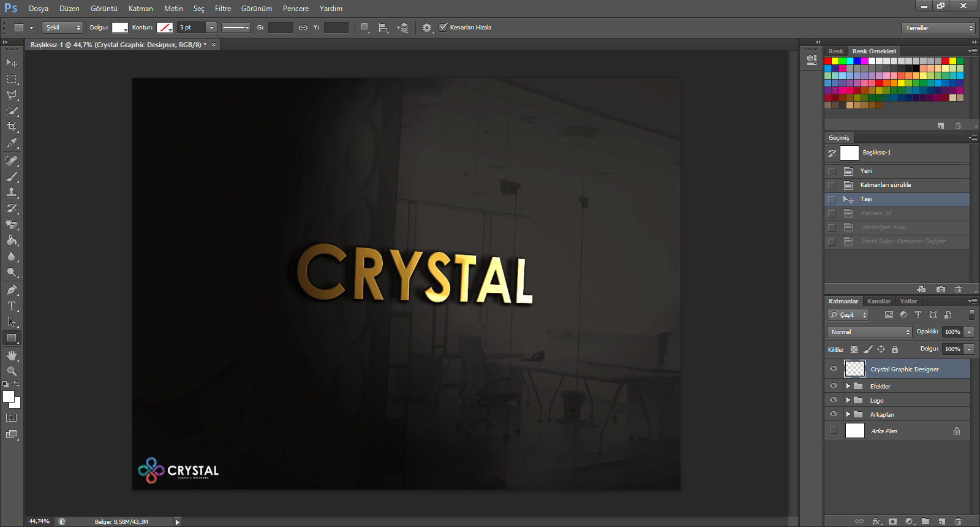This screenshot has width=980, height=527.
Task: Open the Başlıksız-1 history snapshot
Action: click(x=897, y=153)
